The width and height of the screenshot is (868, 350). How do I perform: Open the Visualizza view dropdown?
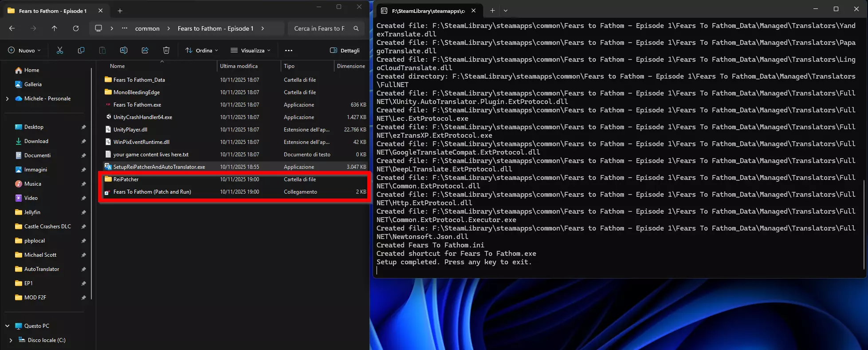251,51
